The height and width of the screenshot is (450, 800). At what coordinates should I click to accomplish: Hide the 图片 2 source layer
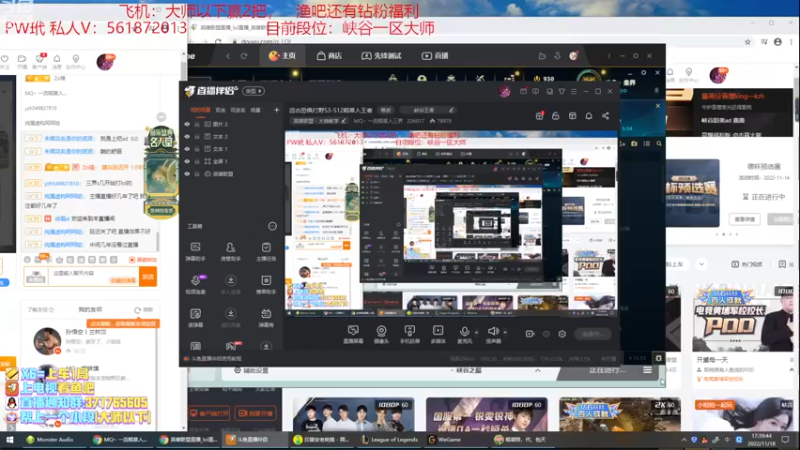(x=187, y=124)
